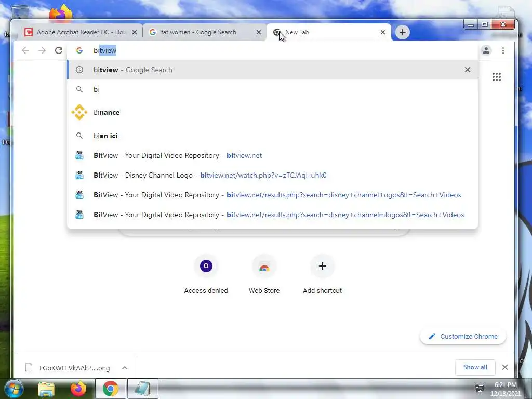Click the Google logo in address bar
The width and height of the screenshot is (532, 399).
click(79, 50)
